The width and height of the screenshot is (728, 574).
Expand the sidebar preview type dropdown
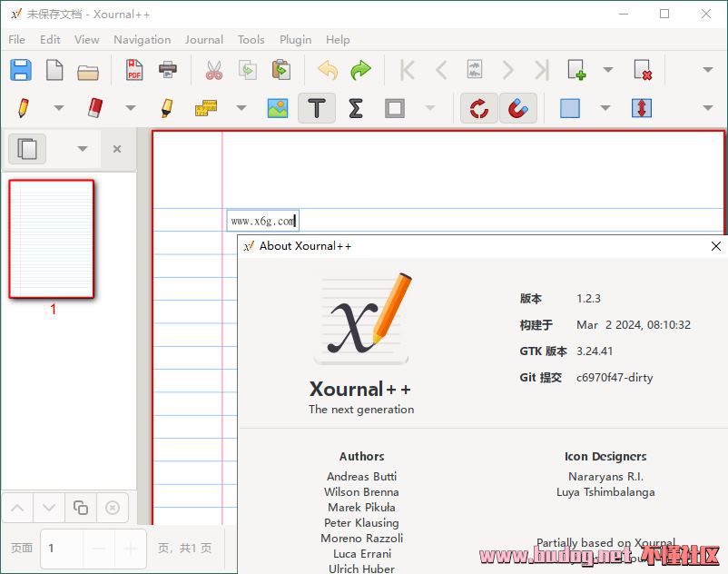[83, 149]
